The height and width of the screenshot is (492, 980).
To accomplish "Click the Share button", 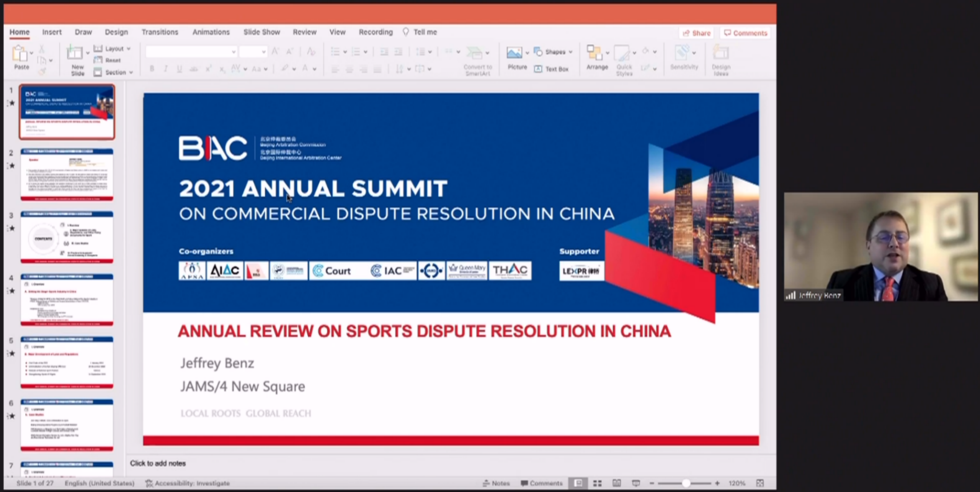I will point(697,33).
